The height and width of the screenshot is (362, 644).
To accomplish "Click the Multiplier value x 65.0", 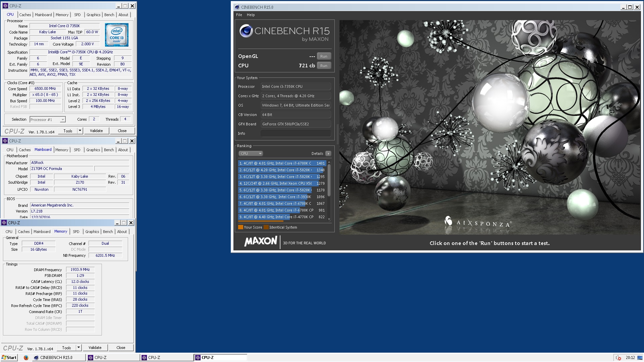I will (45, 95).
